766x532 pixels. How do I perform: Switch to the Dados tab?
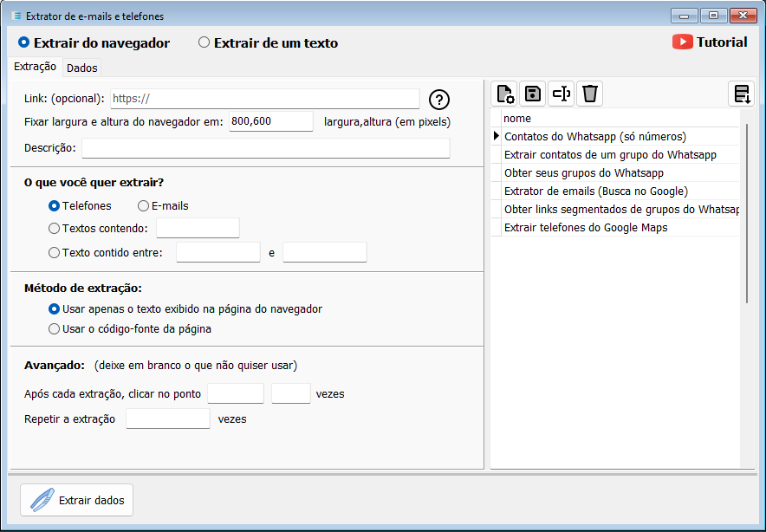pyautogui.click(x=82, y=68)
